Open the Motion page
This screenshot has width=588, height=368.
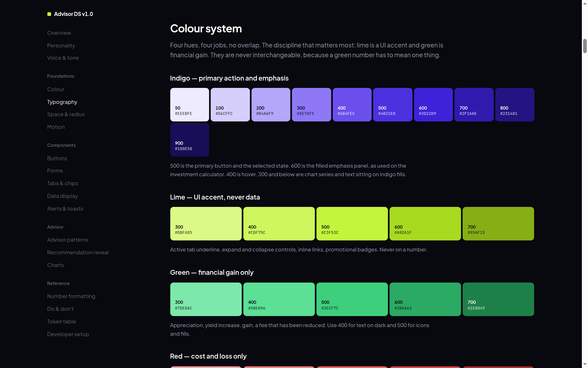pos(56,127)
